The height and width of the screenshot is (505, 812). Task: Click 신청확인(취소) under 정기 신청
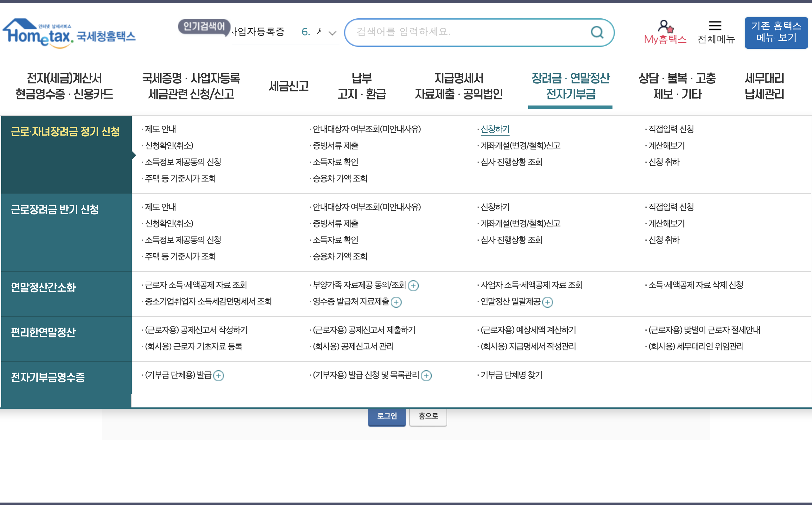click(x=169, y=146)
